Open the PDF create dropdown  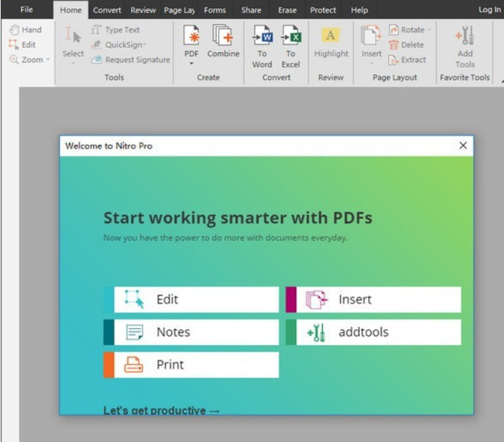[x=191, y=64]
